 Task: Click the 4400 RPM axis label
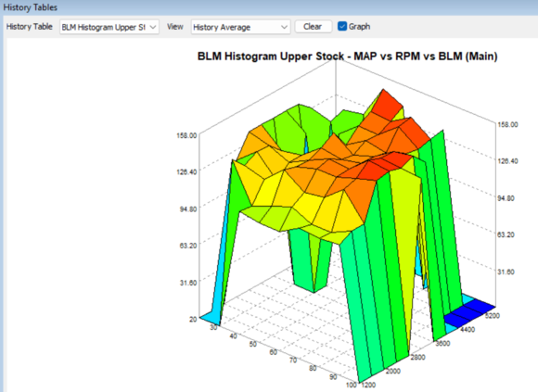(x=468, y=330)
